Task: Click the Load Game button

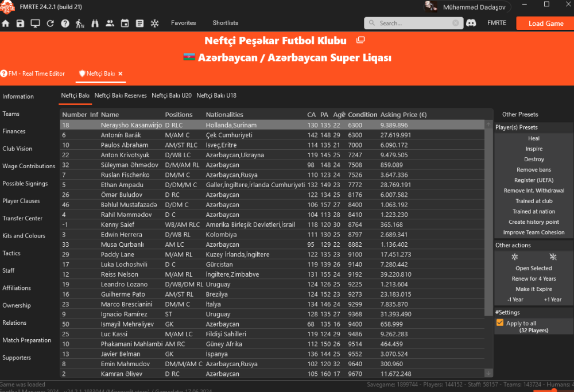Action: tap(545, 24)
